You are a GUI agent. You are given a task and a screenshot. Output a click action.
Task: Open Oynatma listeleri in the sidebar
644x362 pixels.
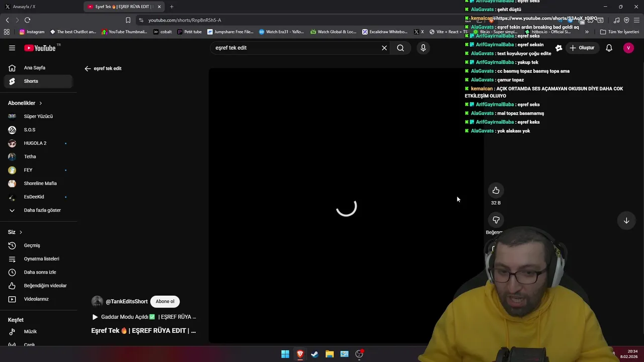tap(38, 259)
